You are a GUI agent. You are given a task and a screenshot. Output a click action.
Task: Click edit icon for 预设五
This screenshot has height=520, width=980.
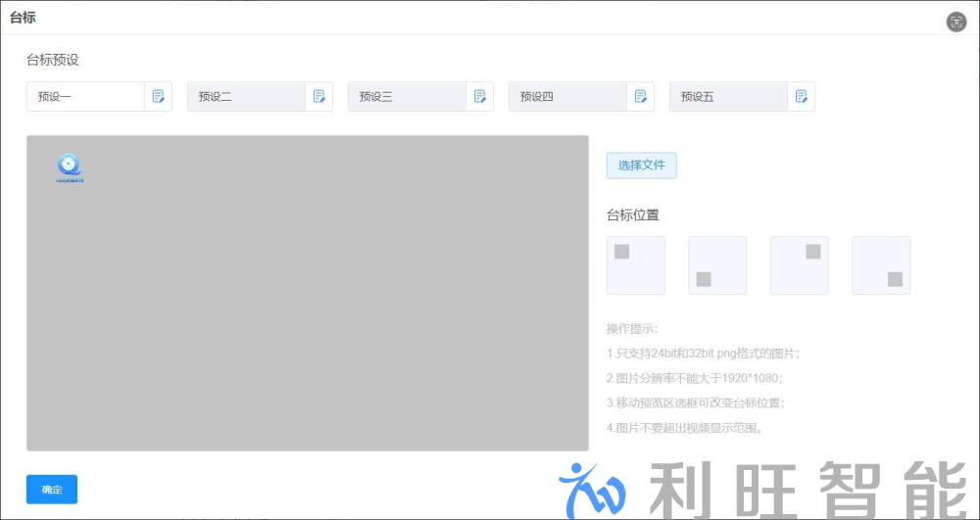click(801, 96)
